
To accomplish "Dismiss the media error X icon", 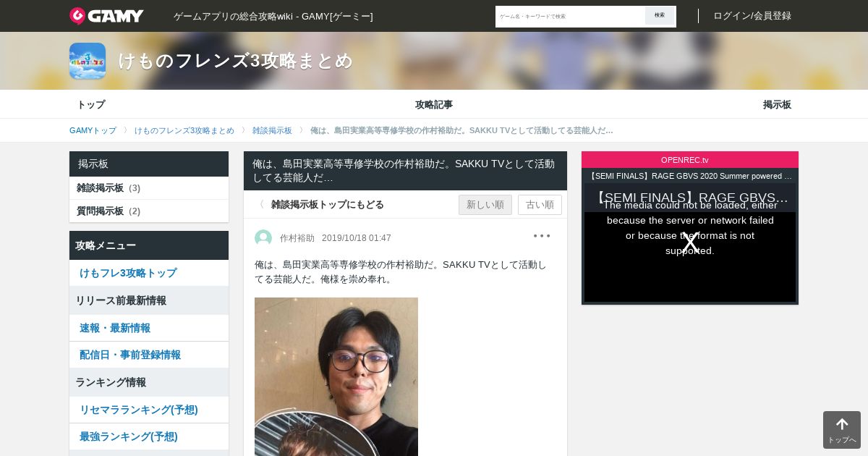I will coord(690,243).
